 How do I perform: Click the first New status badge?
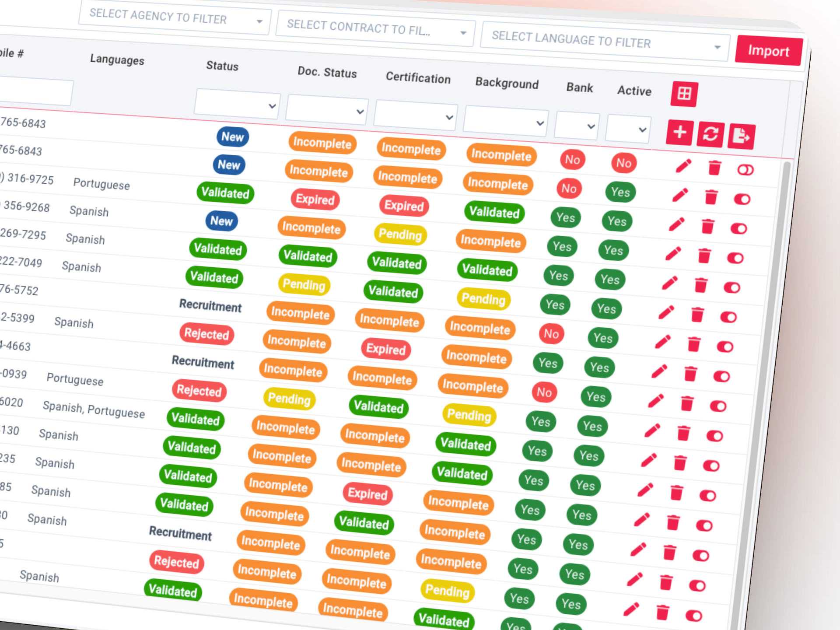point(232,137)
